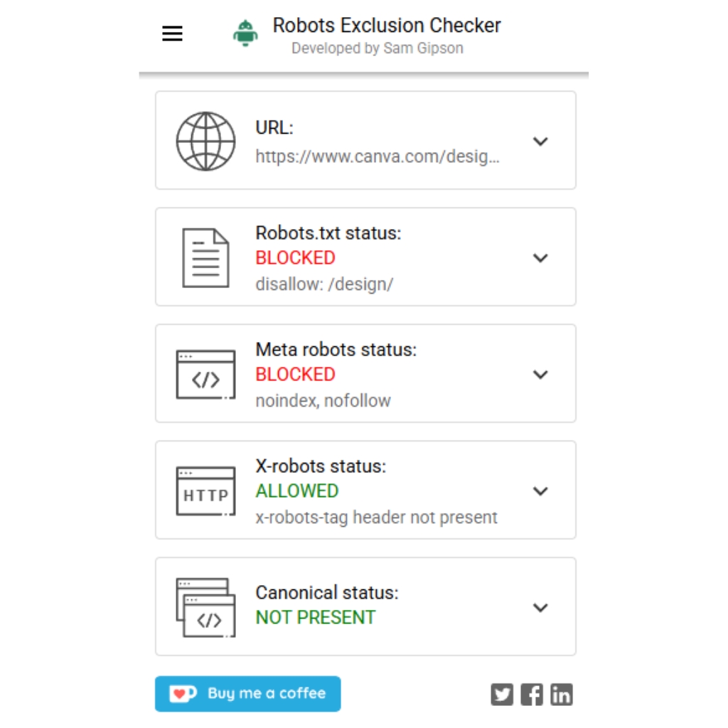The image size is (728, 728).
Task: Expand the Meta robots status chevron
Action: (x=540, y=374)
